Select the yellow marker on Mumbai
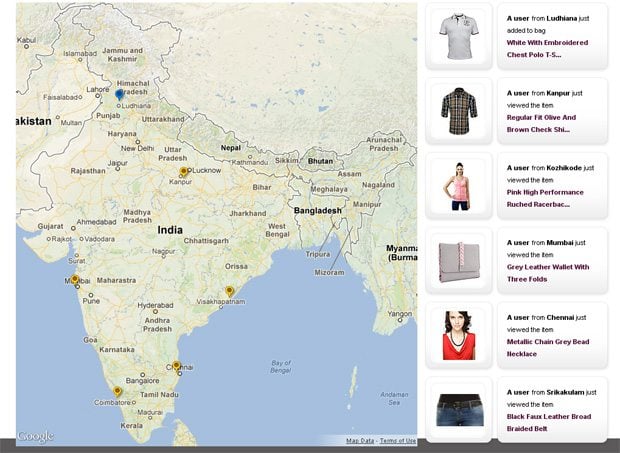 (75, 280)
